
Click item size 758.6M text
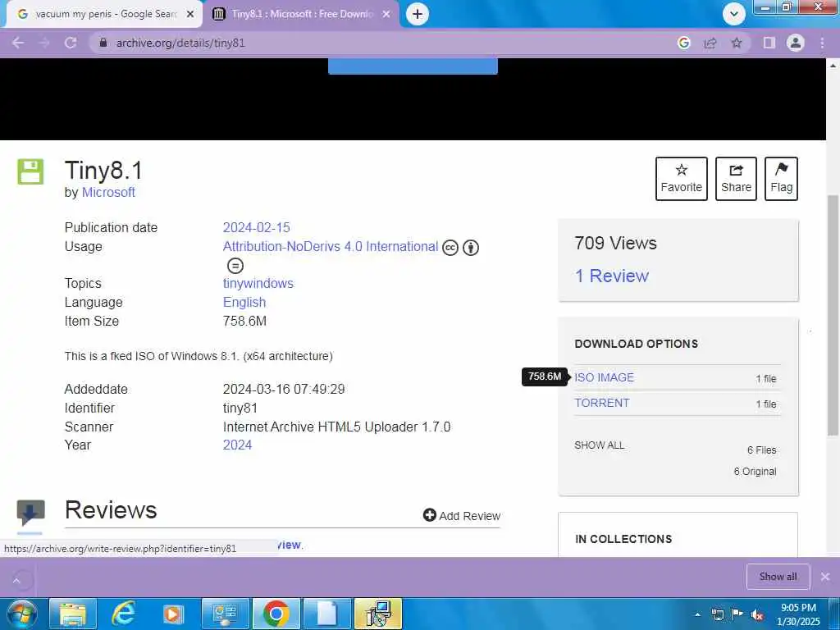point(244,322)
